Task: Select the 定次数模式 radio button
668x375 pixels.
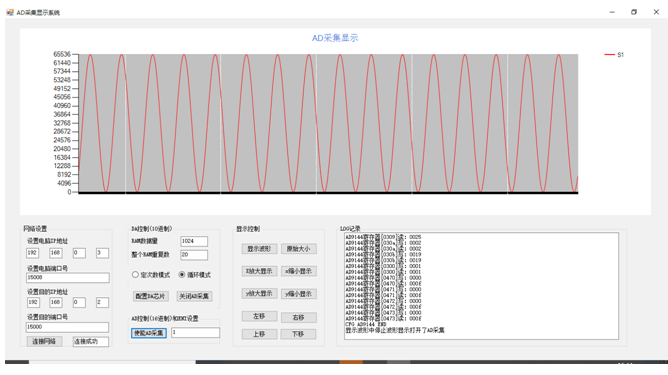Action: pos(135,275)
